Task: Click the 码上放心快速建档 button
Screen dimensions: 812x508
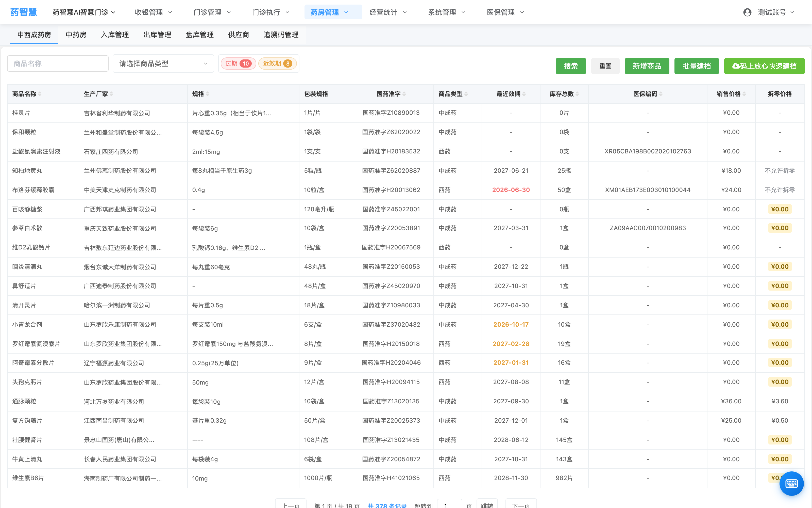Action: tap(764, 66)
